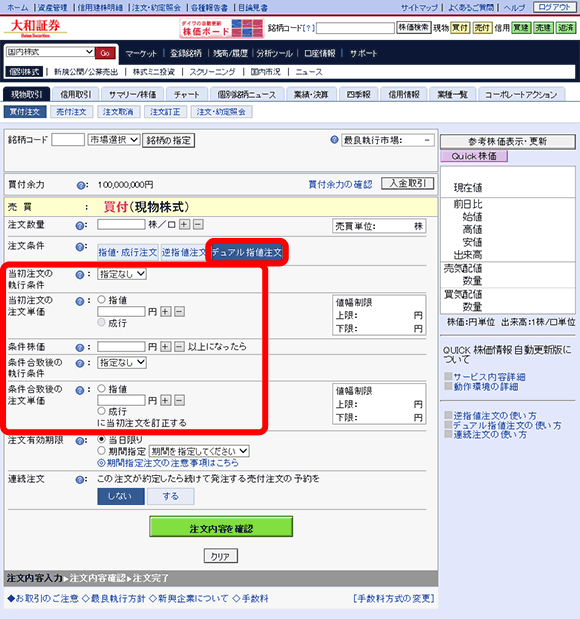The height and width of the screenshot is (619, 580).
Task: Expand 当初注文の執行条件 指定なし dropdown
Action: 122,274
